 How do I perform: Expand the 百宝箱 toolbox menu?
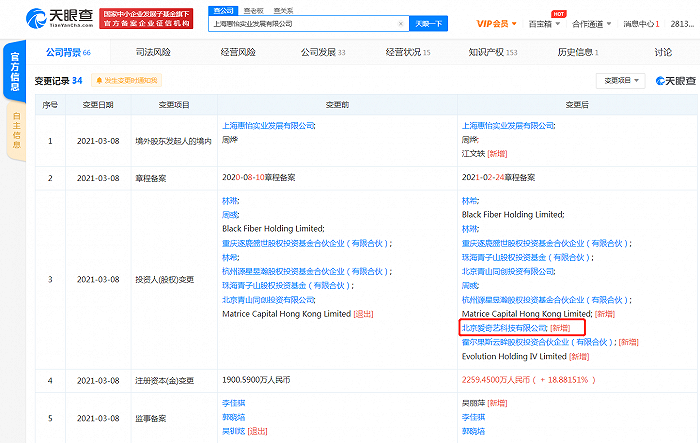(x=545, y=22)
